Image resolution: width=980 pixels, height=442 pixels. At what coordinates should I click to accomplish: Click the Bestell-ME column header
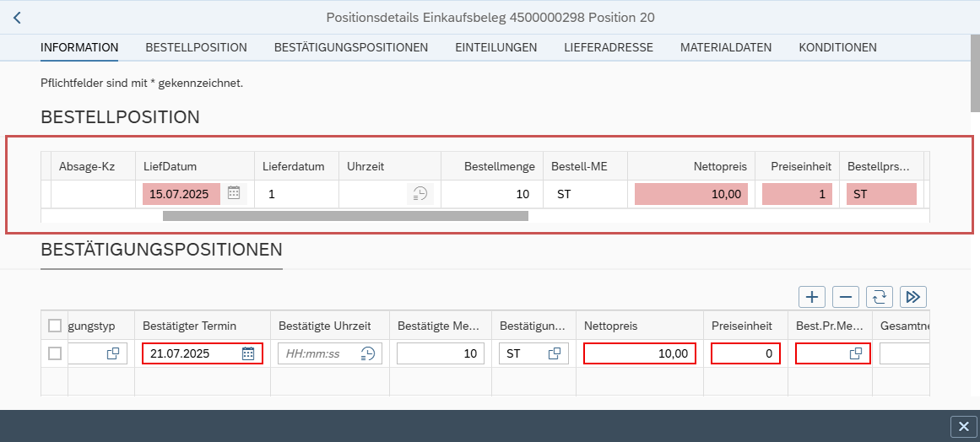click(586, 166)
